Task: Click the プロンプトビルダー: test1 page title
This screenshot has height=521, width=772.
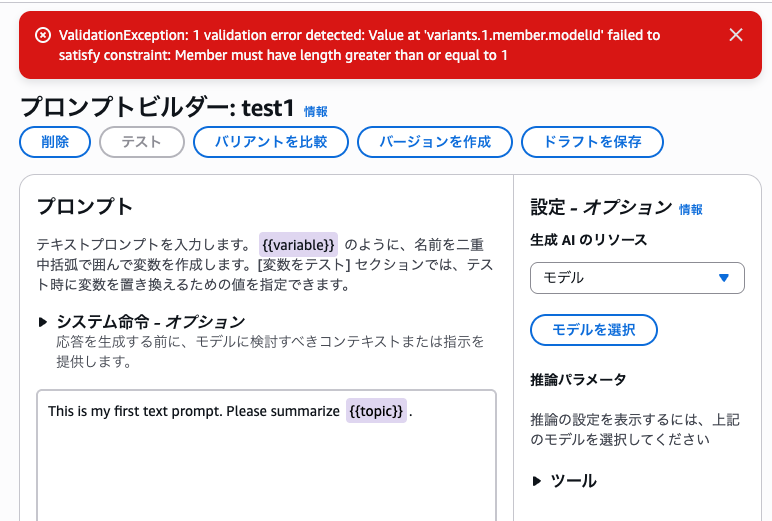Action: pyautogui.click(x=157, y=108)
